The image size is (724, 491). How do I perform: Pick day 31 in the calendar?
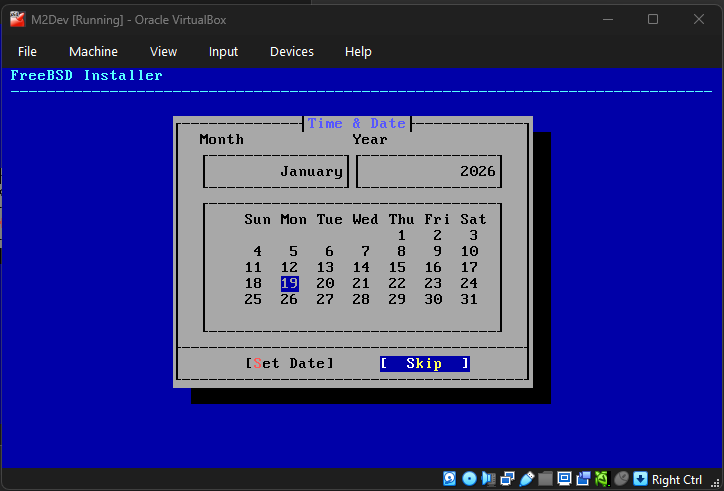[x=469, y=299]
